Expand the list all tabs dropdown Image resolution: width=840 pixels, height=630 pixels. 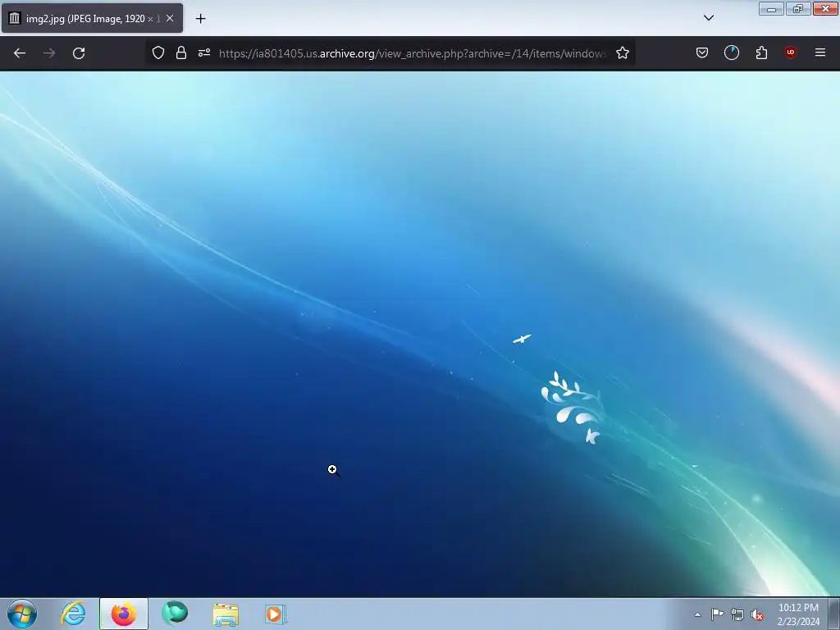pyautogui.click(x=708, y=18)
